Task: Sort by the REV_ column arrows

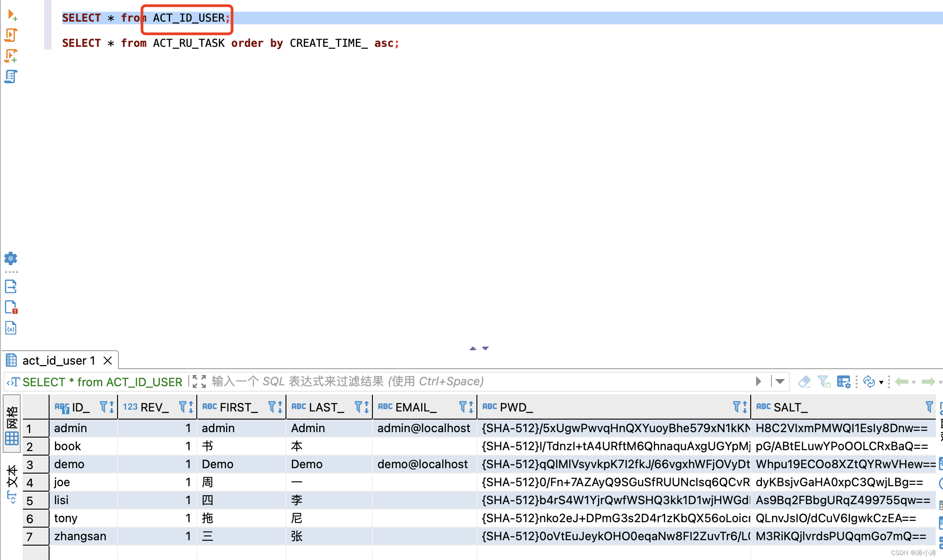Action: [191, 407]
